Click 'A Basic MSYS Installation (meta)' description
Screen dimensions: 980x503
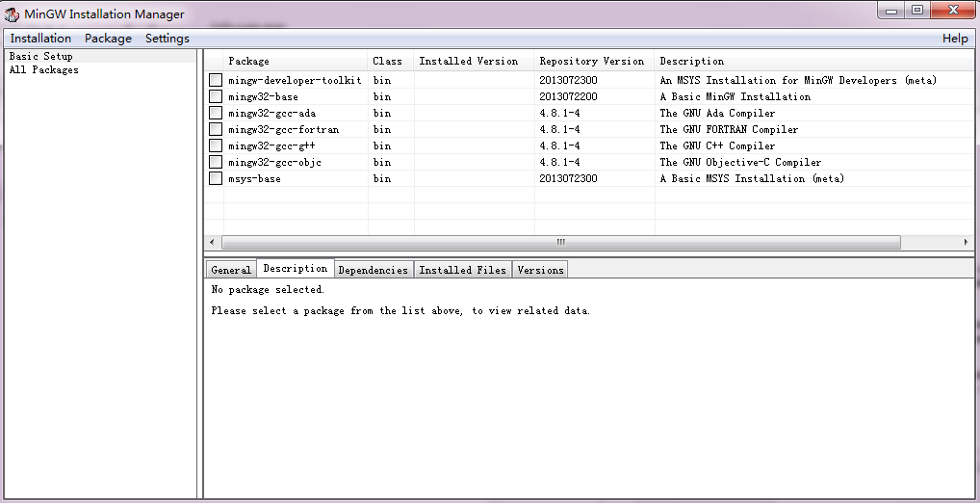coord(752,178)
